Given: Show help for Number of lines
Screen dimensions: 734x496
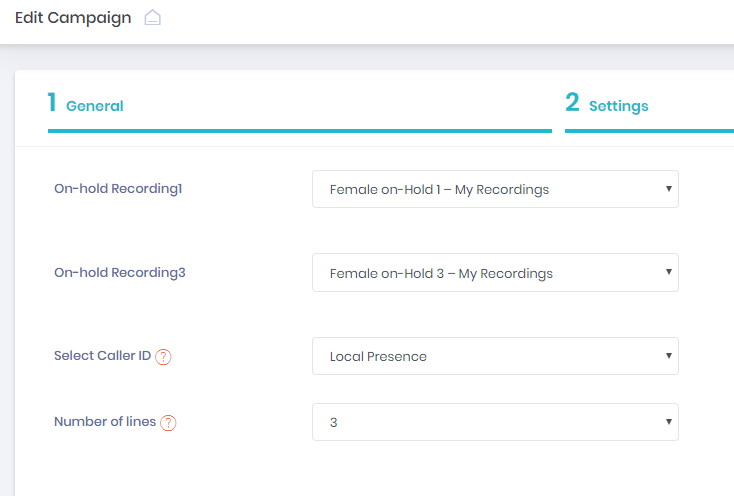Looking at the screenshot, I should pyautogui.click(x=168, y=423).
